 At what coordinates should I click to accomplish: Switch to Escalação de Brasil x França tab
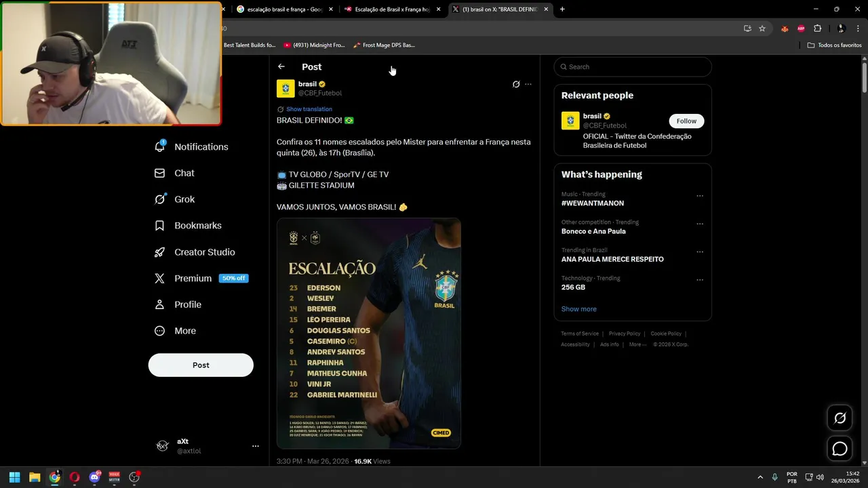pos(392,9)
